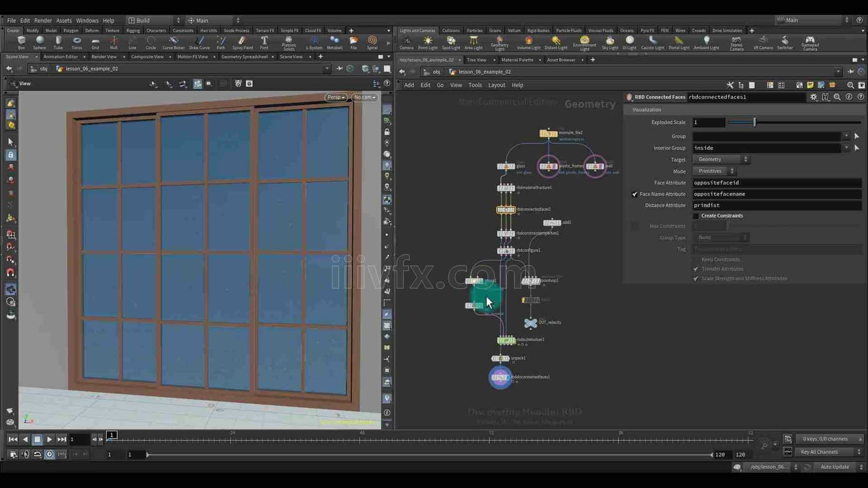Viewport: 868px width, 488px height.
Task: Add a Sky Light from the shelf
Action: tap(610, 43)
